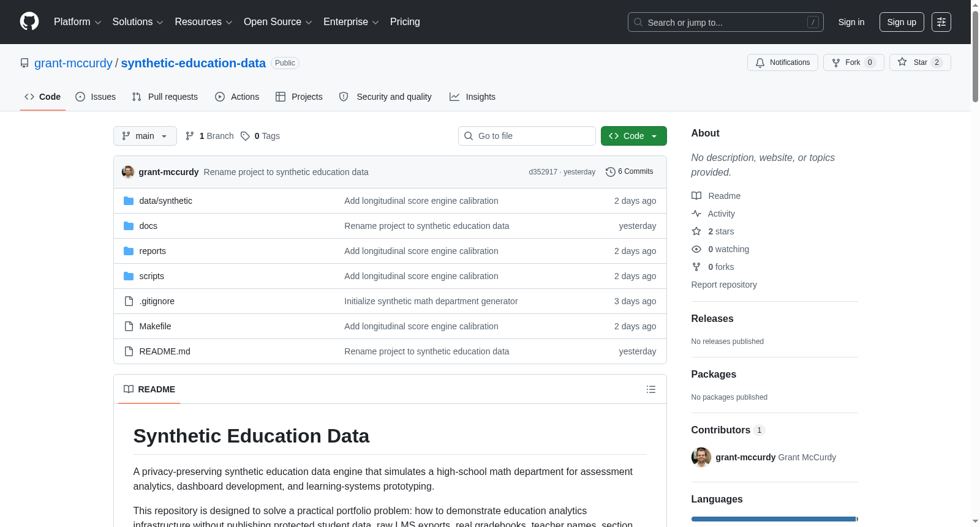Click the Projects table icon
This screenshot has width=980, height=527.
(x=281, y=97)
